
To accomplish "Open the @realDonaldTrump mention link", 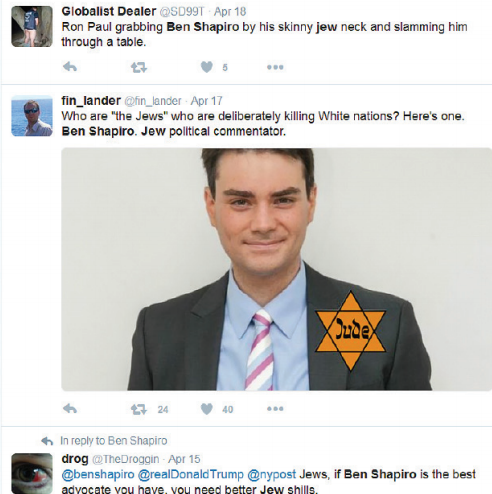I will pos(191,474).
